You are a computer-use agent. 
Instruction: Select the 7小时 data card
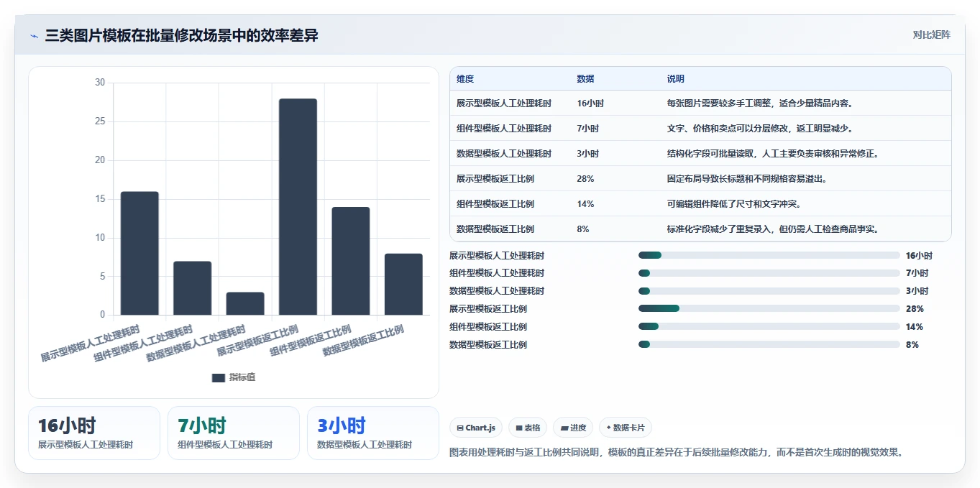pyautogui.click(x=234, y=433)
